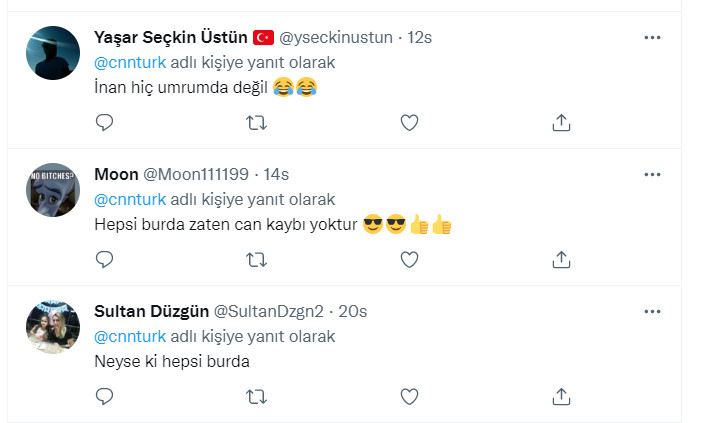
Task: Retweet Moon's tweet
Action: click(257, 259)
